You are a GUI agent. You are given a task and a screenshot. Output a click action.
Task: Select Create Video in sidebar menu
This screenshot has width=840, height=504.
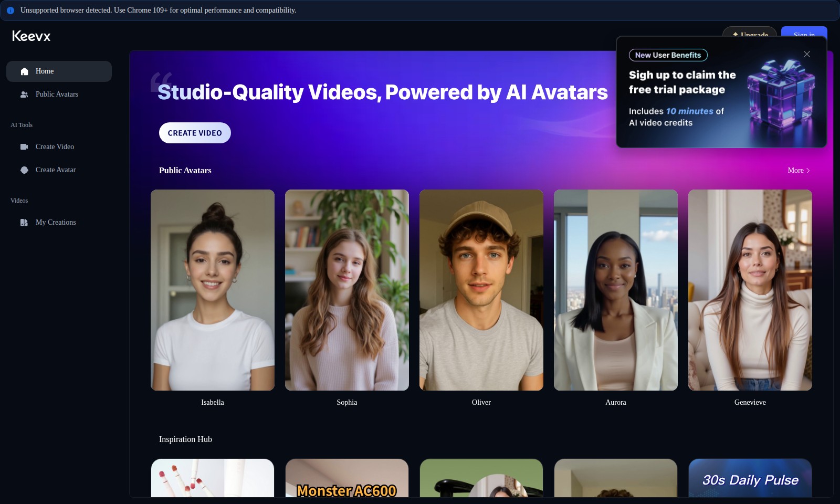(59, 147)
